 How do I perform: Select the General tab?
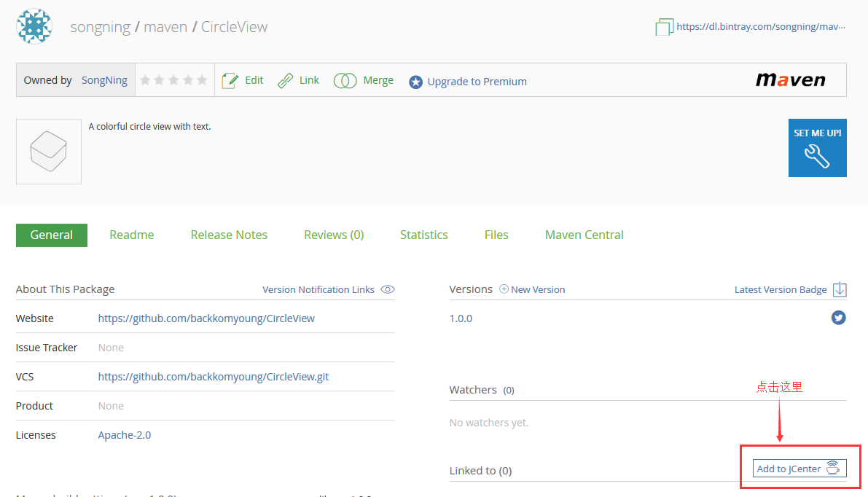tap(52, 235)
